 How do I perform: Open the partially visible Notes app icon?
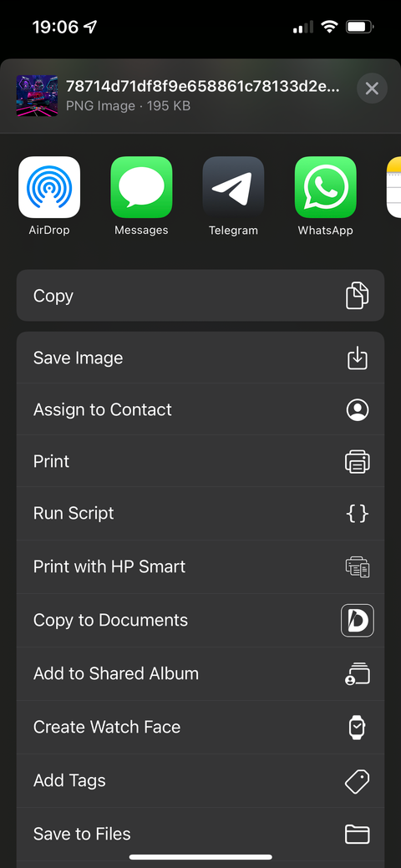pyautogui.click(x=393, y=187)
